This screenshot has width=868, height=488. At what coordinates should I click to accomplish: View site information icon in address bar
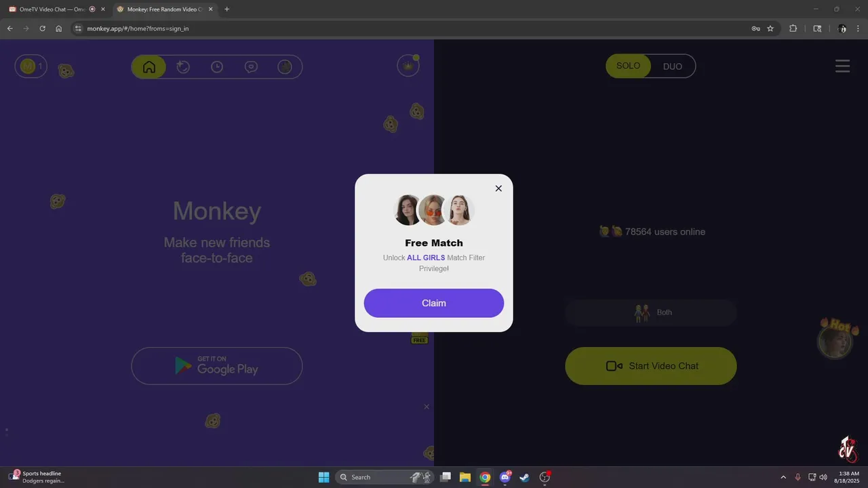coord(78,28)
